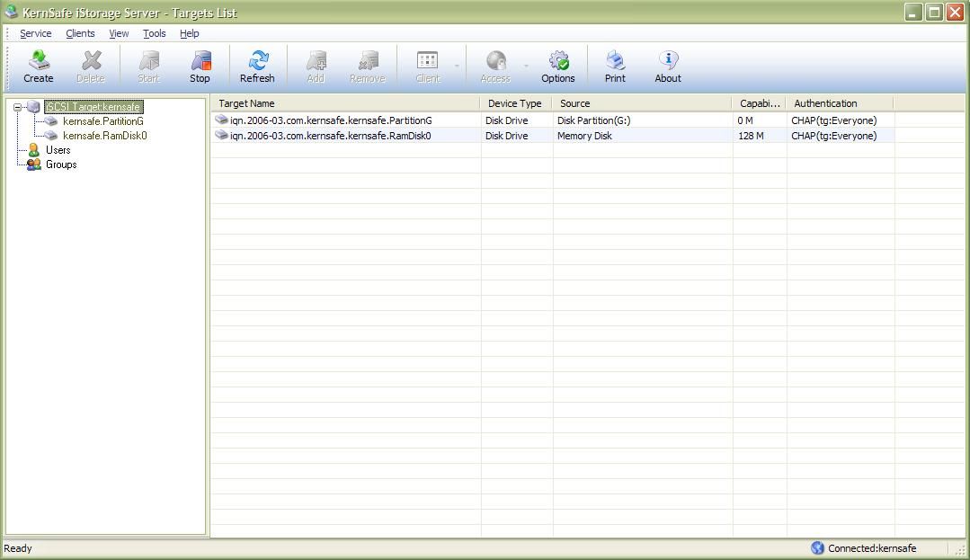Select iSCSI Target:kernsafe in the tree
The height and width of the screenshot is (560, 970).
(93, 107)
